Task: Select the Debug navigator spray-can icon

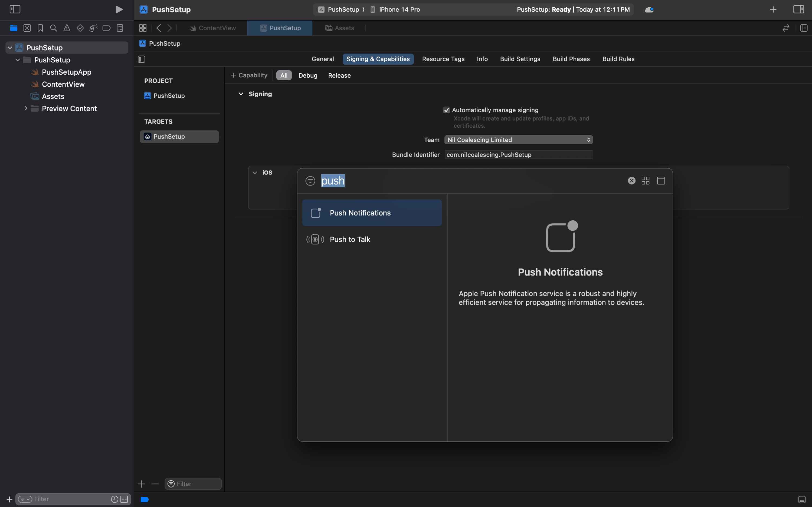Action: [x=93, y=28]
